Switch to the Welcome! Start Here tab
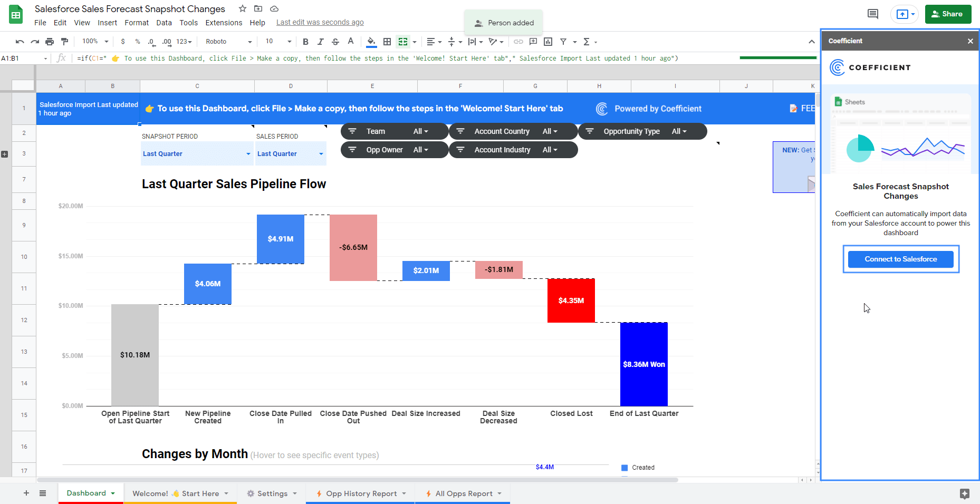Screen dimensions: 980x504 (x=180, y=493)
